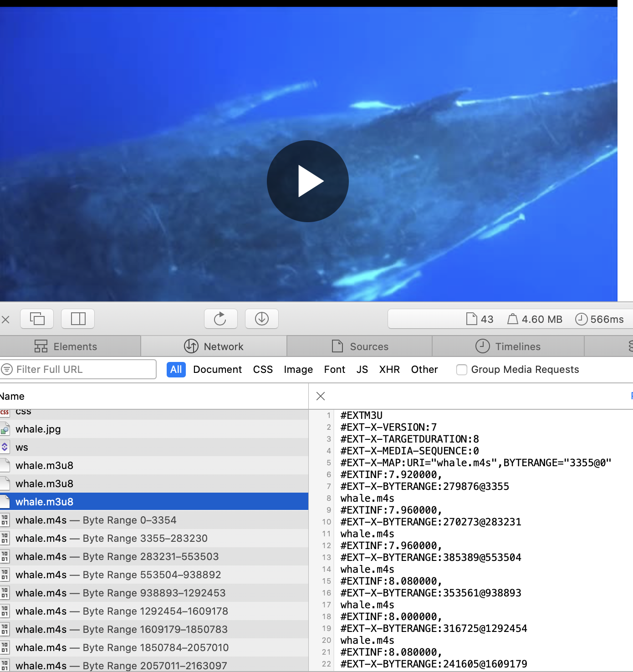Screen dimensions: 633x672
Task: Click the download arrow icon in toolbar
Action: coord(261,319)
